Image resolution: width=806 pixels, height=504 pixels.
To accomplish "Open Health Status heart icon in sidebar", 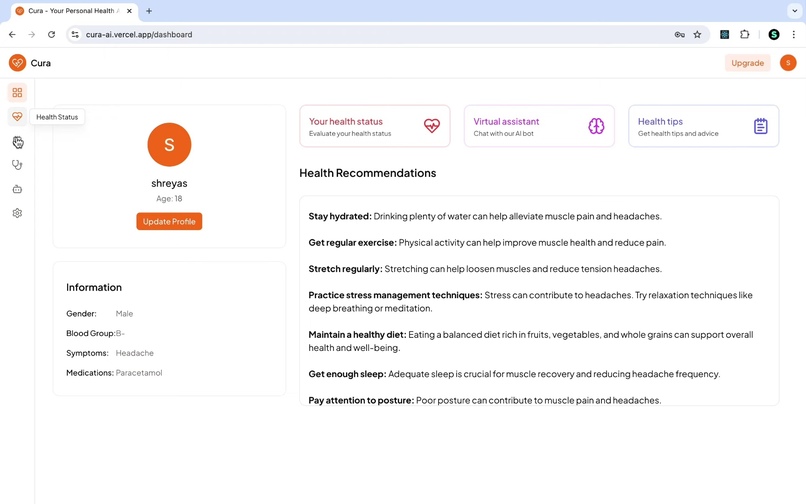I will point(17,117).
